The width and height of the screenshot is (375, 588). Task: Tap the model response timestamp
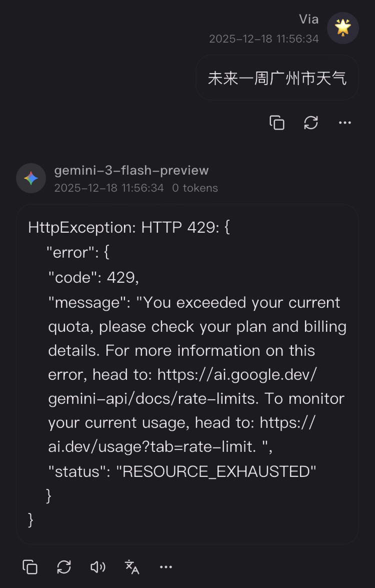pos(109,188)
